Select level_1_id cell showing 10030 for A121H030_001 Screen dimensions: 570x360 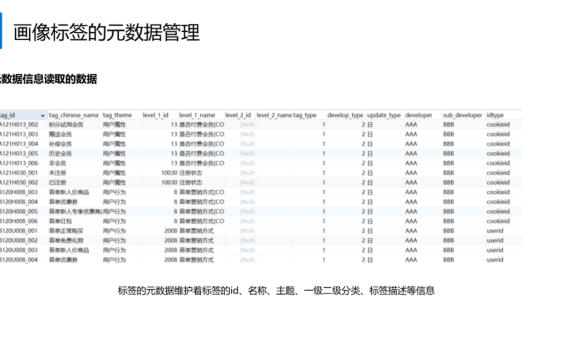point(169,173)
